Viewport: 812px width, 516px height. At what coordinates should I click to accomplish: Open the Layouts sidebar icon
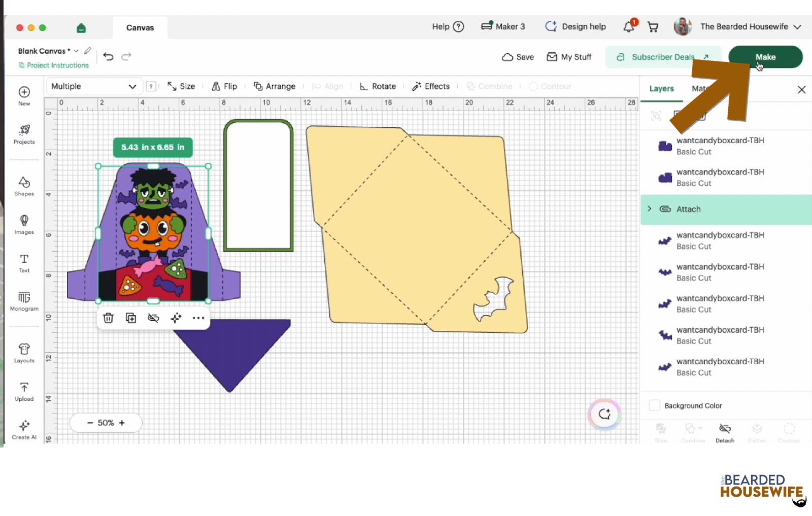click(x=24, y=353)
